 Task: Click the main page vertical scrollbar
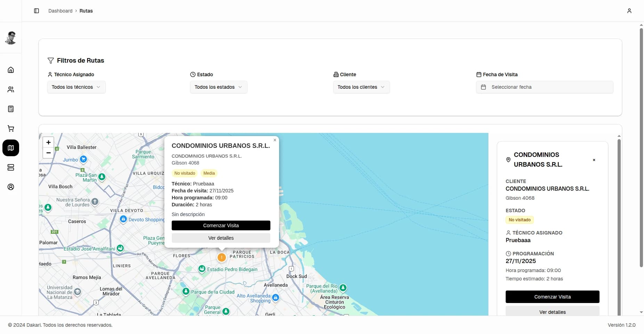click(x=641, y=148)
